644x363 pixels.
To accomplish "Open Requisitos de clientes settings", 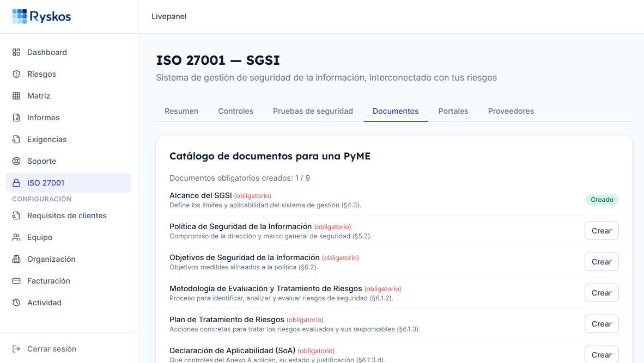I will 68,216.
